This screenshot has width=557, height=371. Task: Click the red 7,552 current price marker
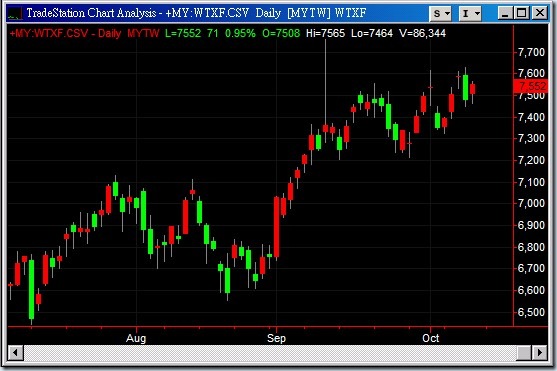pos(531,86)
